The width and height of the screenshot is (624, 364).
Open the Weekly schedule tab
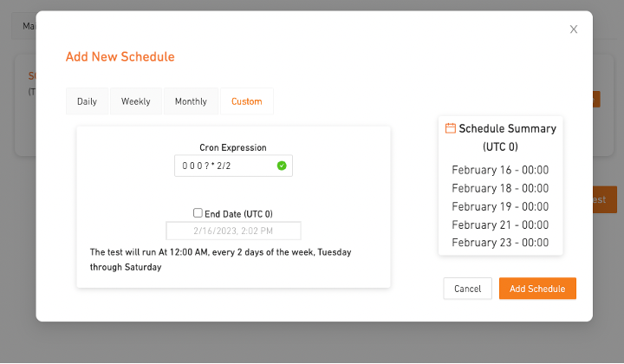[x=135, y=101]
